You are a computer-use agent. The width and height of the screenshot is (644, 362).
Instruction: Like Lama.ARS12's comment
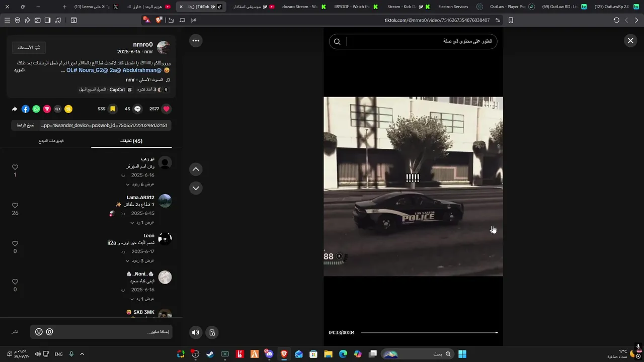pos(15,206)
